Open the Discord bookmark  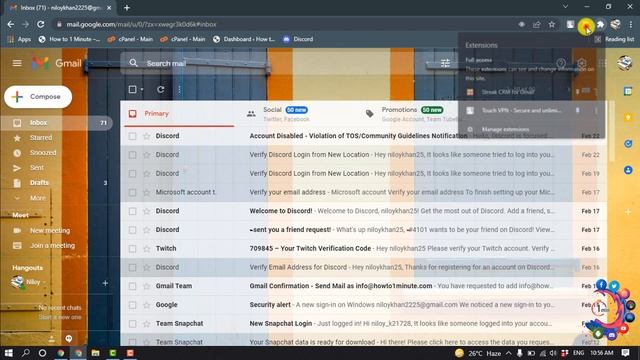(x=298, y=39)
